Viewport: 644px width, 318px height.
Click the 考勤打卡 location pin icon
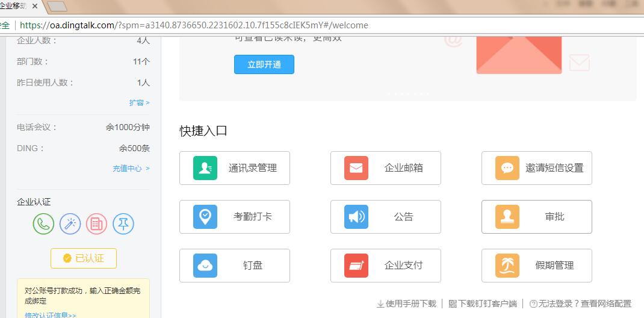tap(205, 217)
